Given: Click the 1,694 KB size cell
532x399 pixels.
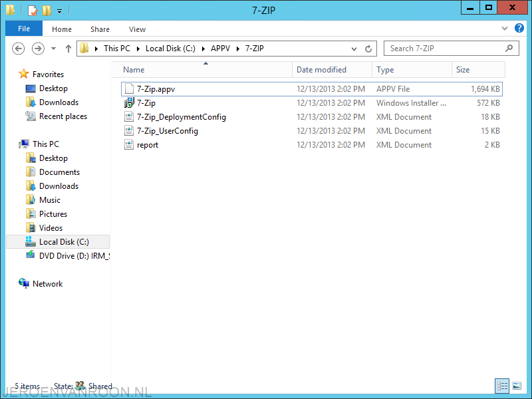Looking at the screenshot, I should (485, 89).
